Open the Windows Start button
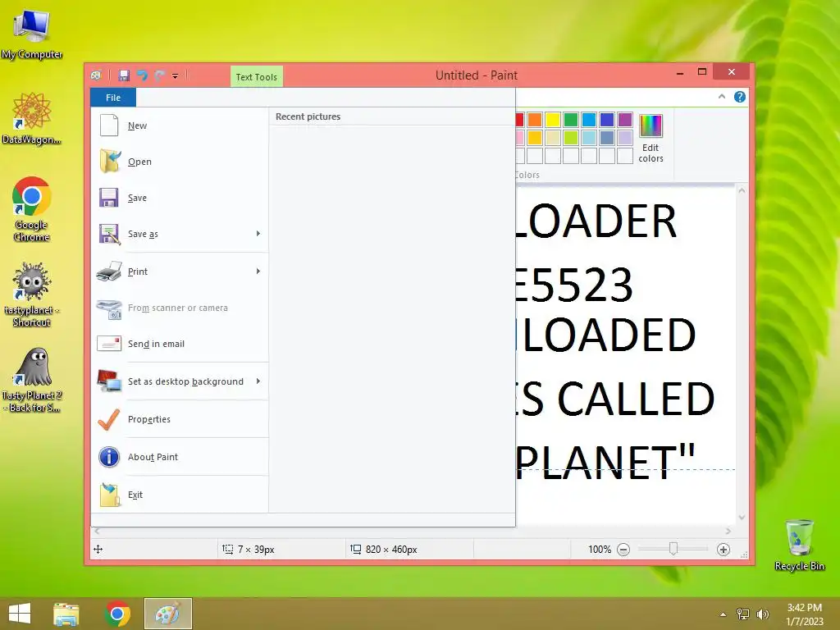 point(20,614)
